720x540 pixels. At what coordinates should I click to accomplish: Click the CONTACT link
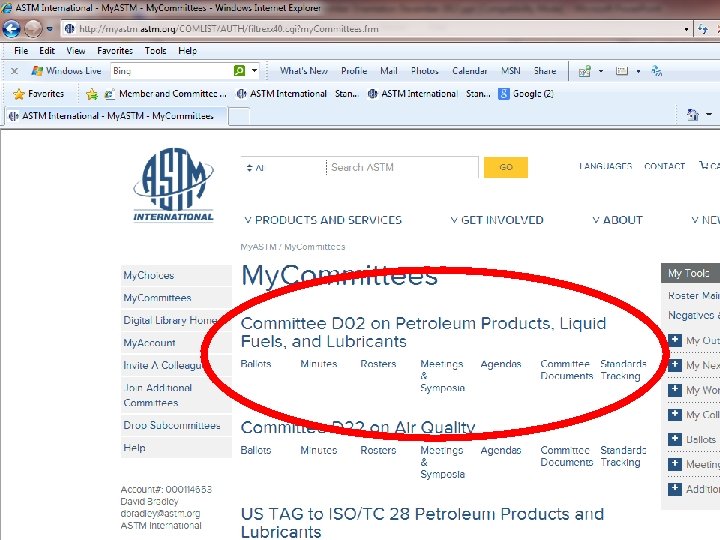pos(664,166)
